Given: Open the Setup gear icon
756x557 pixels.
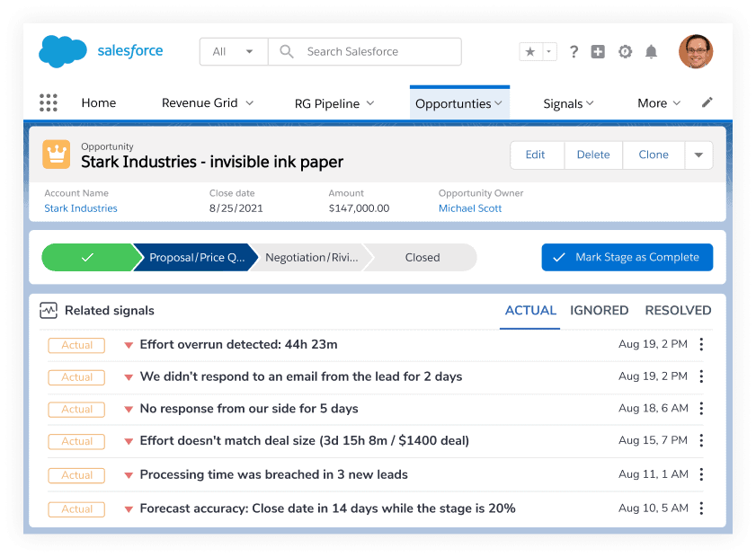Looking at the screenshot, I should click(x=626, y=51).
